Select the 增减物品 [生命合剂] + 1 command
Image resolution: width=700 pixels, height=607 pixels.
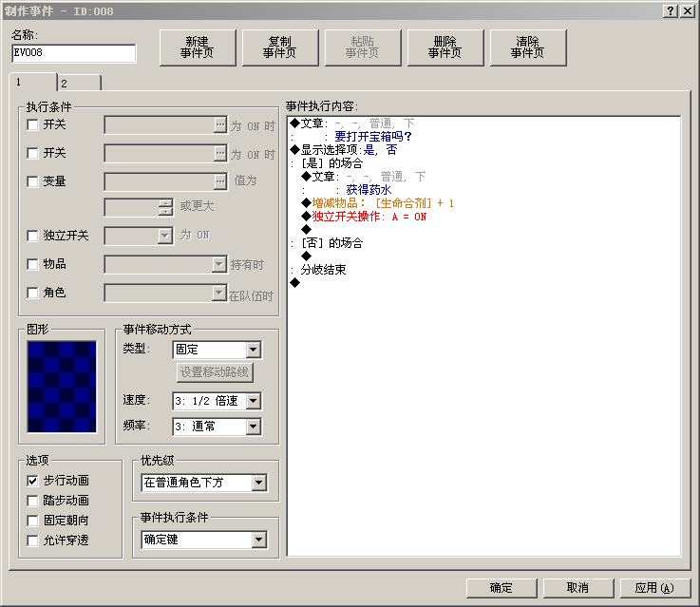coord(378,203)
